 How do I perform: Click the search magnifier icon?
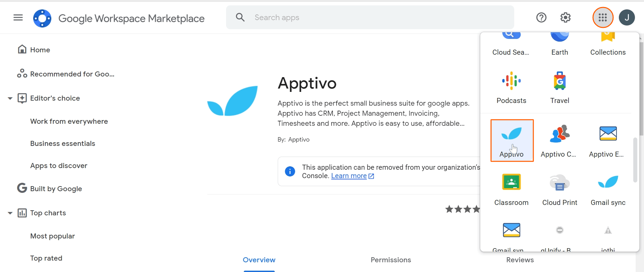pos(240,17)
